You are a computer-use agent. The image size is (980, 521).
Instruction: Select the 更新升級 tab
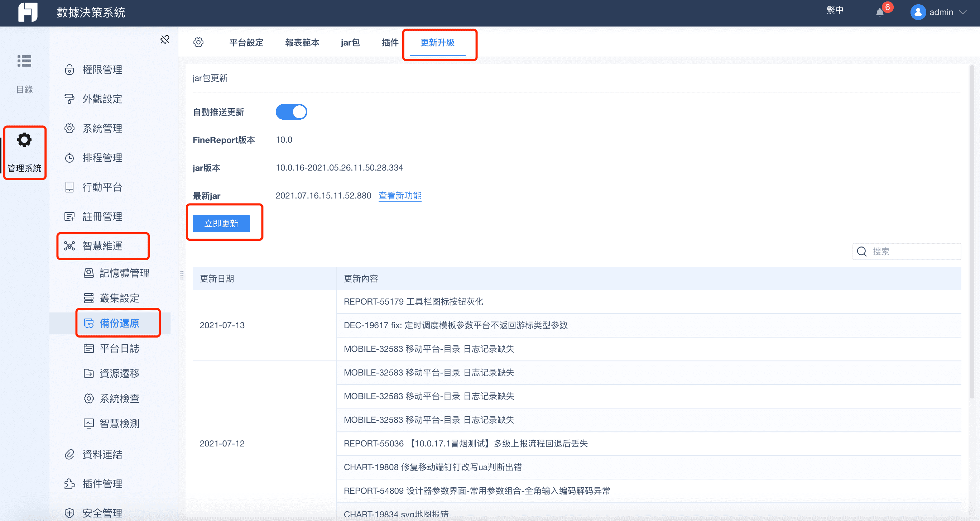(x=437, y=43)
